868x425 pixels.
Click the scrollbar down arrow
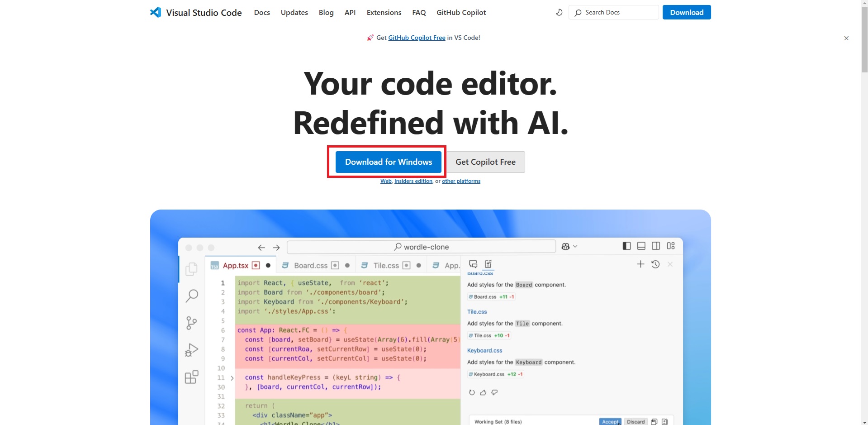coord(864,421)
